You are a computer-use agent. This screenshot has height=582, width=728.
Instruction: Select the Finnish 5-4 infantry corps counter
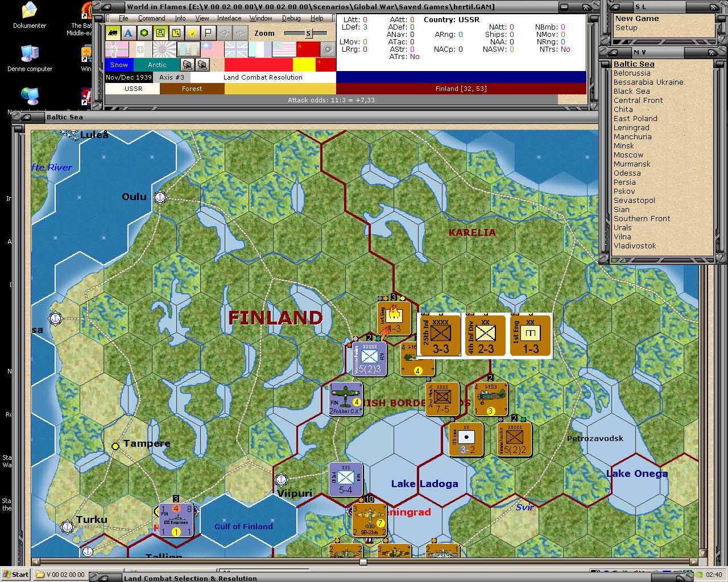[346, 480]
